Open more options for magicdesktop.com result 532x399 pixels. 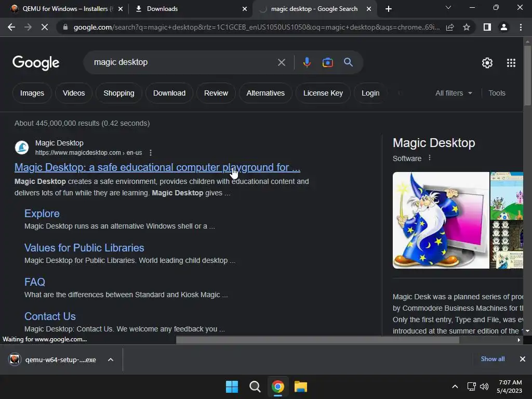pyautogui.click(x=151, y=153)
